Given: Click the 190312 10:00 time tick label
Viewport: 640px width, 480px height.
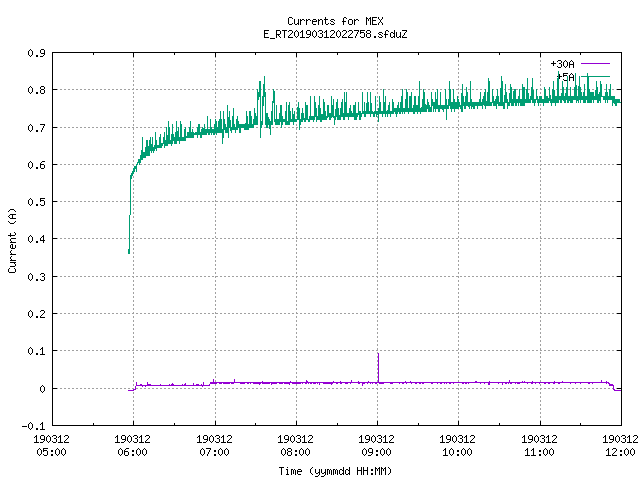Looking at the screenshot, I should (458, 446).
